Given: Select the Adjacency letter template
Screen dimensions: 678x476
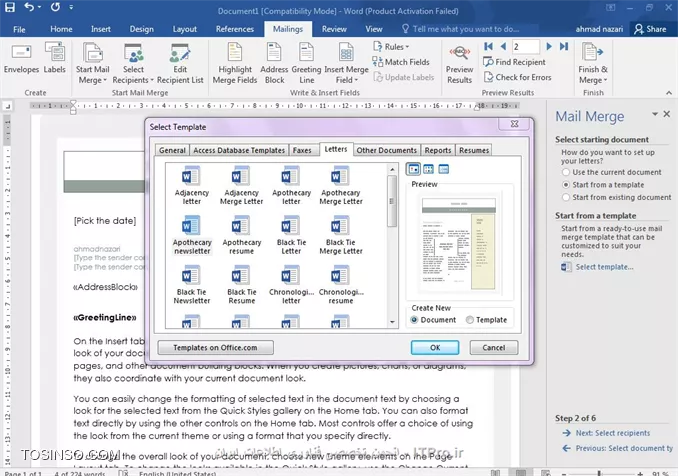Looking at the screenshot, I should pyautogui.click(x=192, y=186).
